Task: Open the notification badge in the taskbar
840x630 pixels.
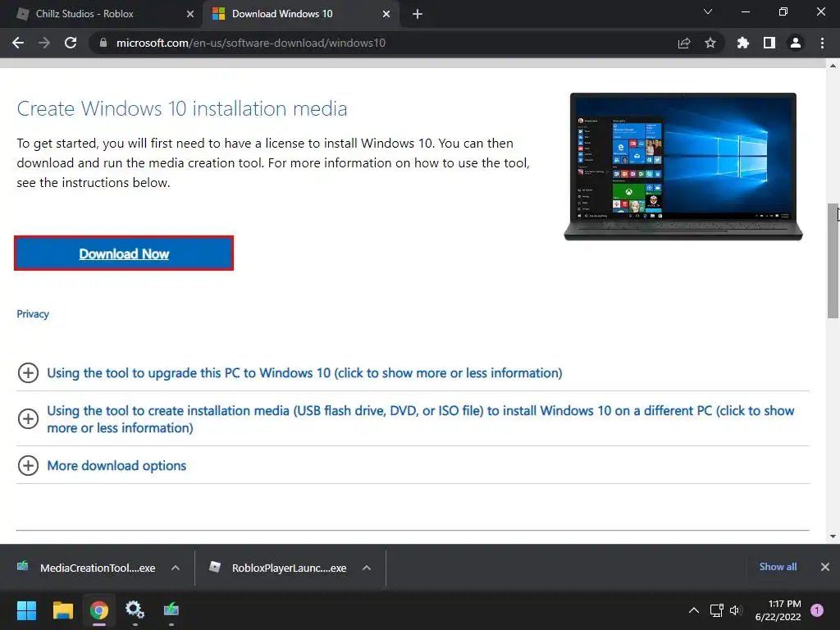Action: click(x=817, y=610)
